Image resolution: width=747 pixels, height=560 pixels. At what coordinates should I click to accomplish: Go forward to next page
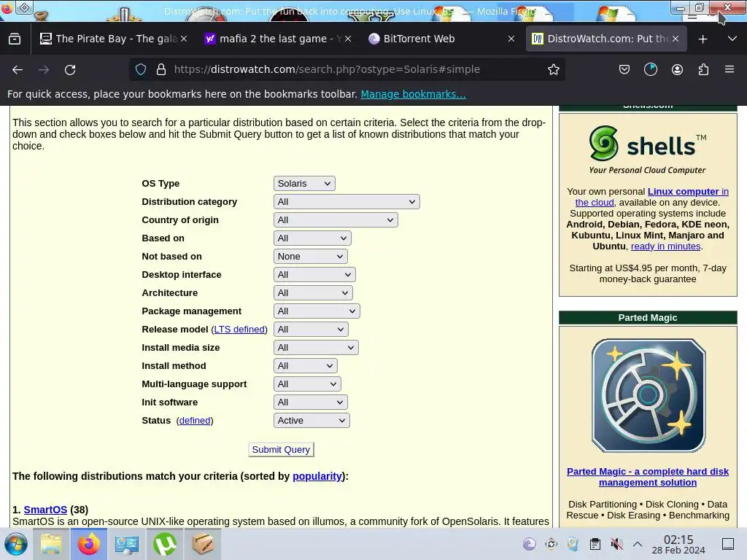[44, 69]
